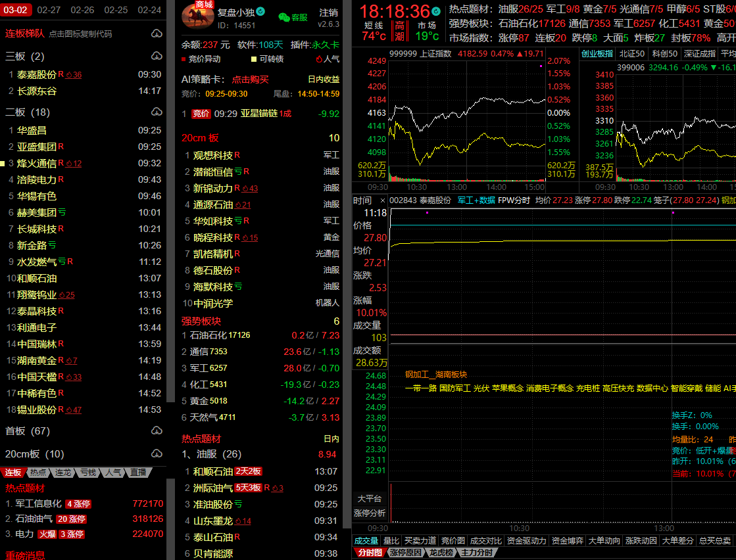Toggle the 人气 flame filter
This screenshot has height=560, width=736.
tap(328, 59)
